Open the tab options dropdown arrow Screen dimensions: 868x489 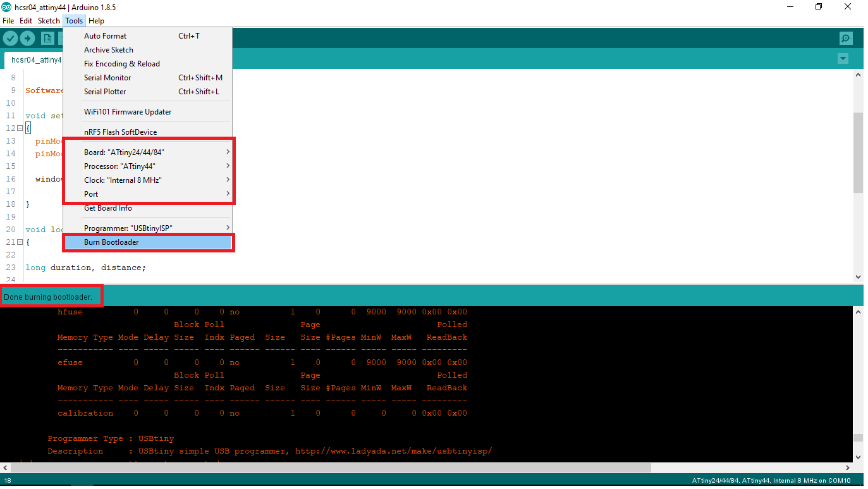pyautogui.click(x=843, y=59)
